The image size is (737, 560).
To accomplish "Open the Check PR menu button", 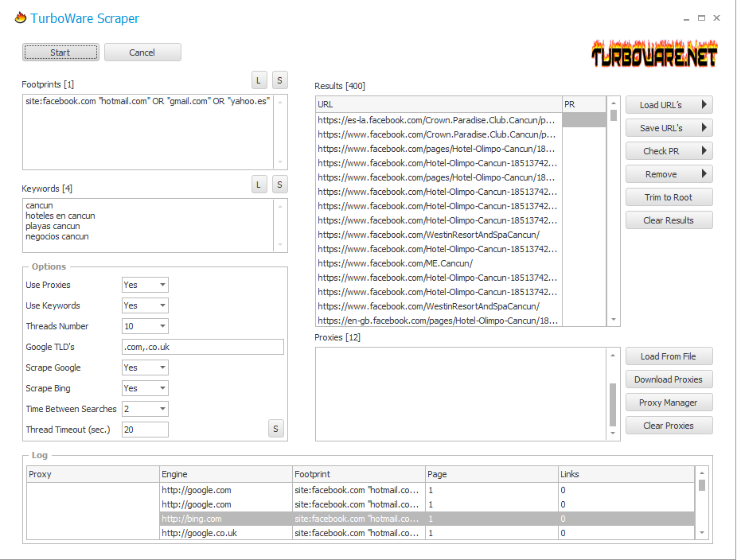I will pyautogui.click(x=669, y=151).
